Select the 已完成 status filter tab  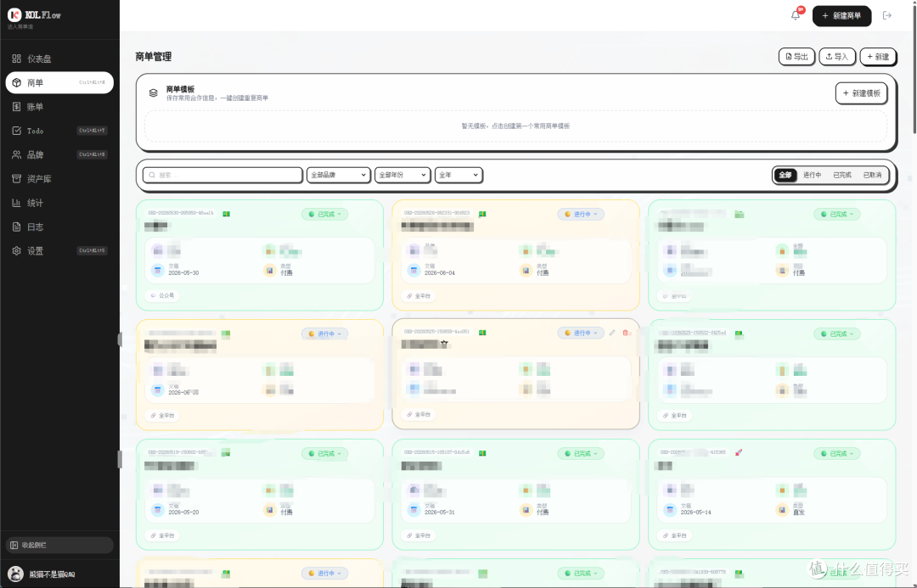pyautogui.click(x=842, y=175)
